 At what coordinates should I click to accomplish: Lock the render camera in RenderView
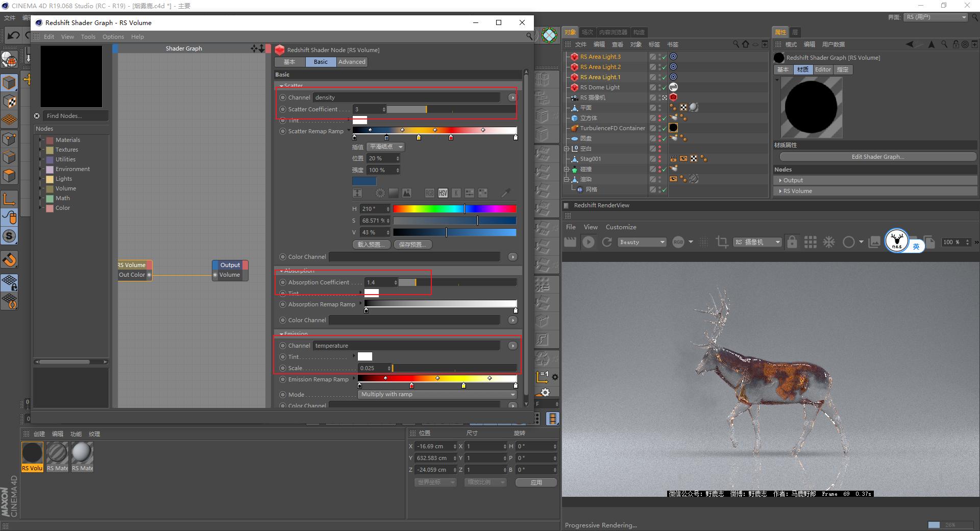pyautogui.click(x=792, y=242)
